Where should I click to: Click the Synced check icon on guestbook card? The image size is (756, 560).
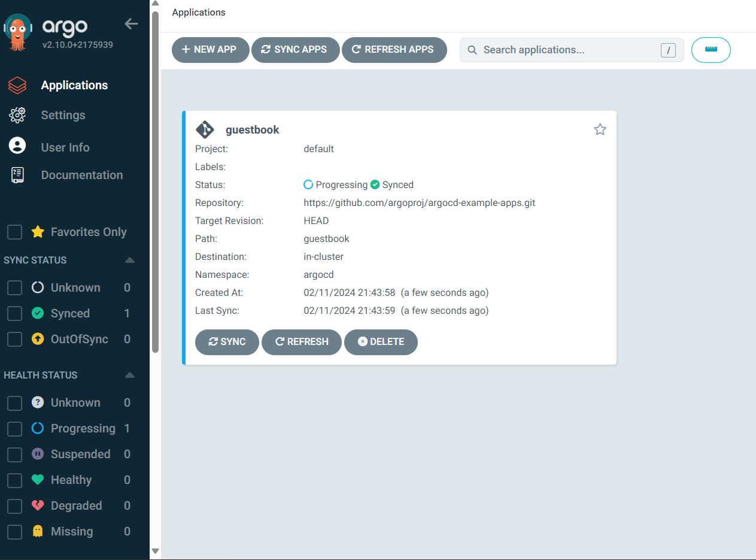click(375, 184)
